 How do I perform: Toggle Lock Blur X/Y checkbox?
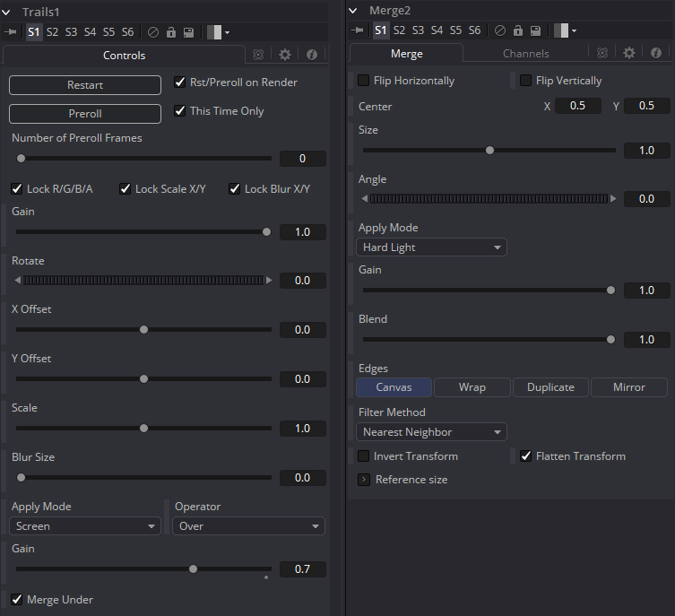tap(234, 188)
